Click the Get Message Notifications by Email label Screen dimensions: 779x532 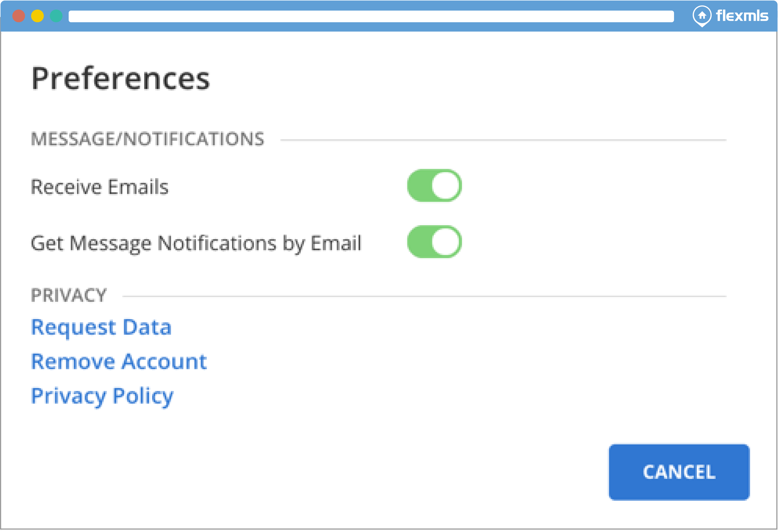click(x=196, y=243)
